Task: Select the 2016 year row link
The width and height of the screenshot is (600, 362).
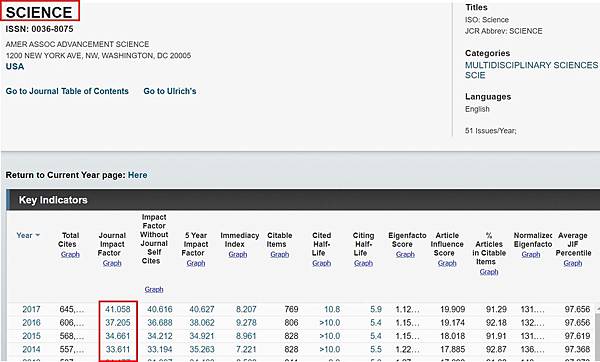Action: 31,323
